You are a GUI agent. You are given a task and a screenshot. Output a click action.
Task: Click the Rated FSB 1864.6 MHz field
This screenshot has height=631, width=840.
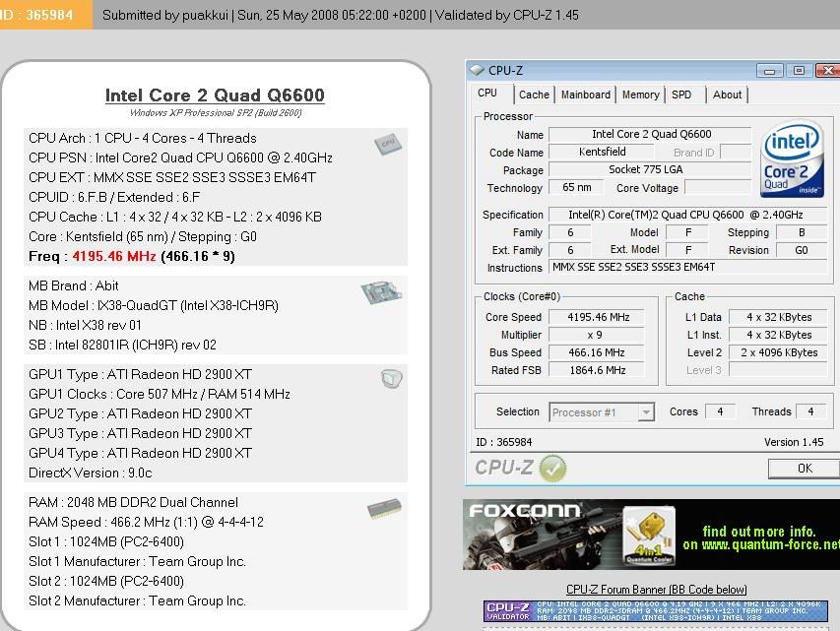click(x=597, y=370)
